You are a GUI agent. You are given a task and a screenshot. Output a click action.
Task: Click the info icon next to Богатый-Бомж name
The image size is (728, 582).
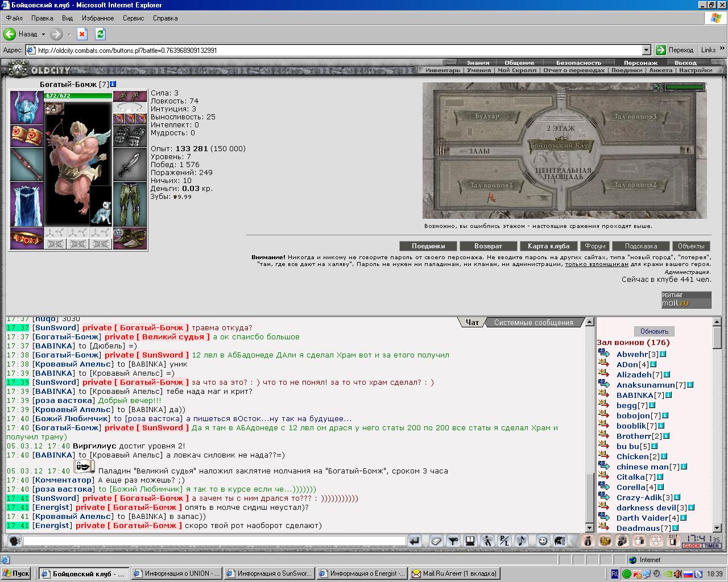tap(113, 84)
